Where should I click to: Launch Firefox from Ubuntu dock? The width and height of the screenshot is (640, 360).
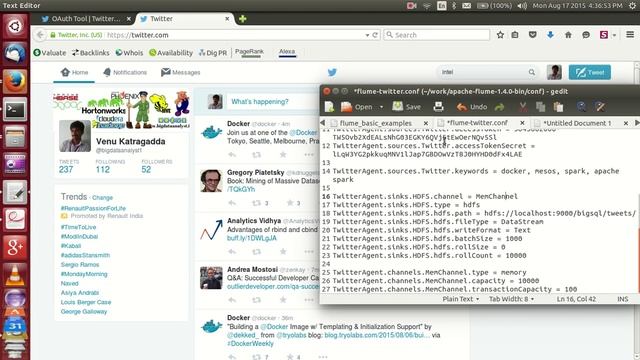click(15, 81)
